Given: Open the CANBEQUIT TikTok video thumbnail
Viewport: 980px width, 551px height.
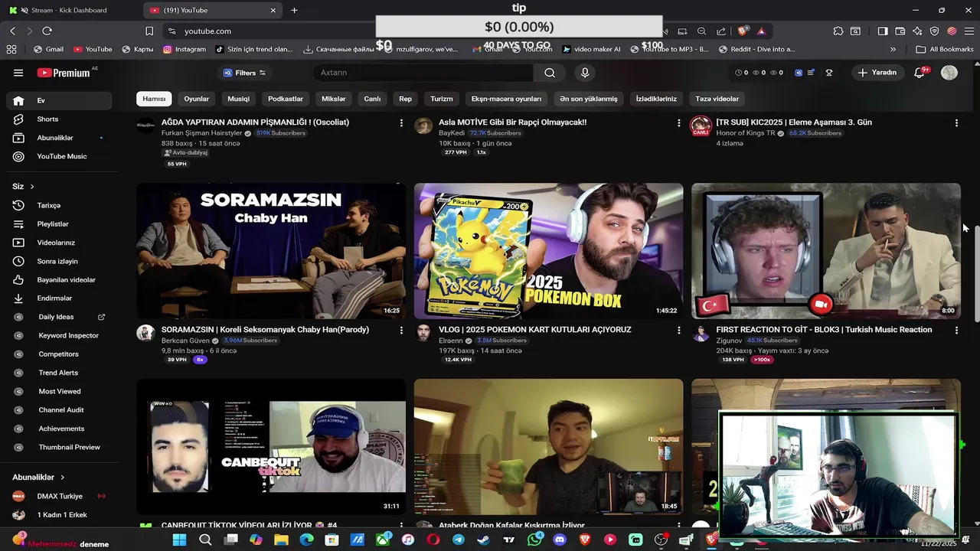Looking at the screenshot, I should coord(271,446).
